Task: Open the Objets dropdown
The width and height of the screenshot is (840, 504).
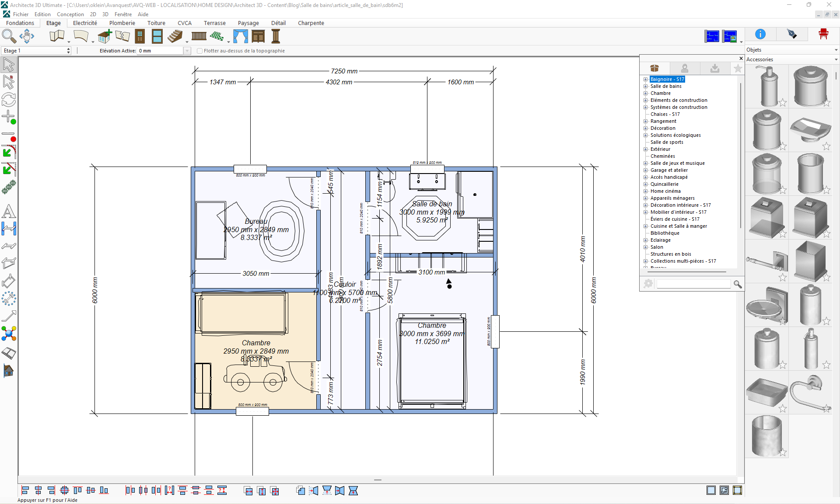Action: (792, 50)
